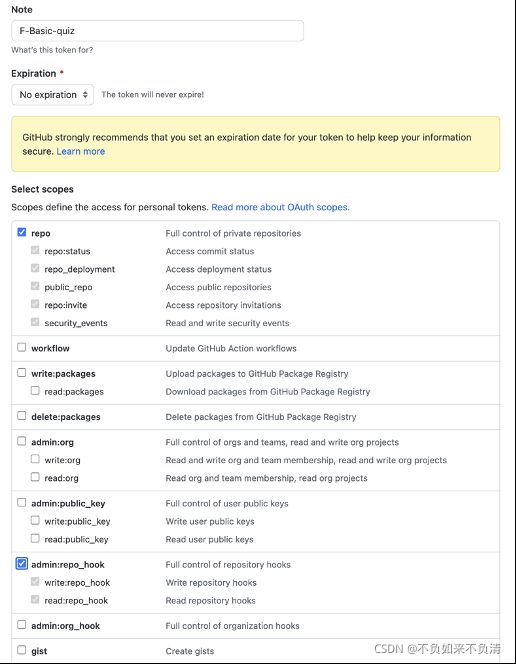The width and height of the screenshot is (516, 664).
Task: Enable the delete:packages scope
Action: [x=22, y=416]
